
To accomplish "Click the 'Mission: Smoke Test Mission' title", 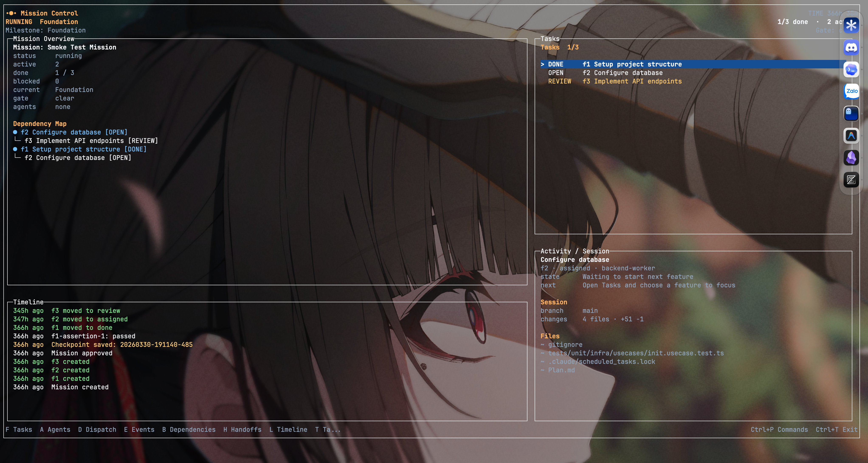I will coord(65,47).
